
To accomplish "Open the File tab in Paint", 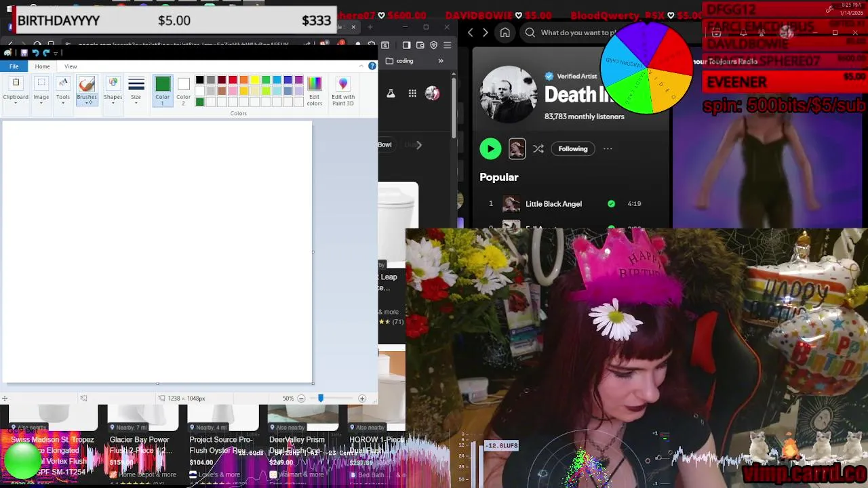I will 14,66.
